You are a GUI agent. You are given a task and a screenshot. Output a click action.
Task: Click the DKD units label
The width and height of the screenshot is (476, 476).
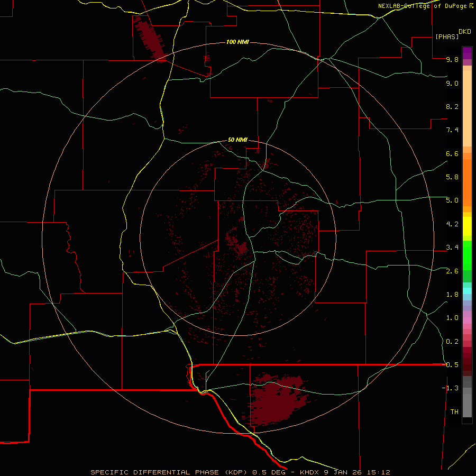[x=465, y=32]
